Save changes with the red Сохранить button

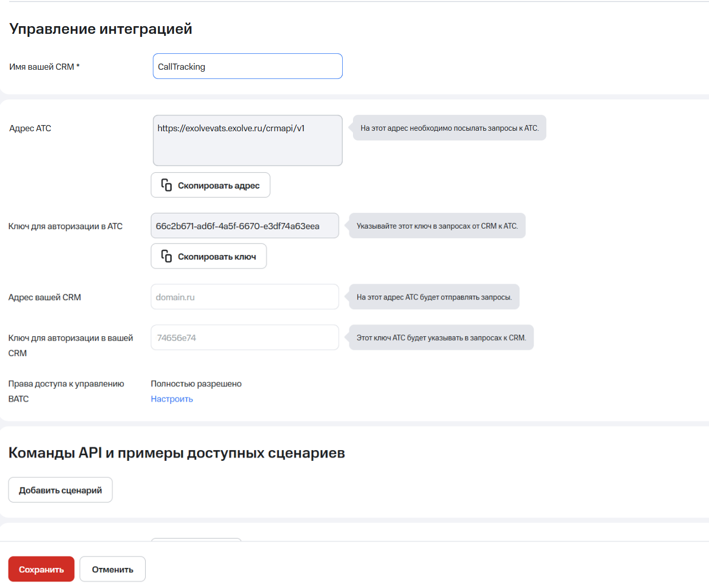41,570
